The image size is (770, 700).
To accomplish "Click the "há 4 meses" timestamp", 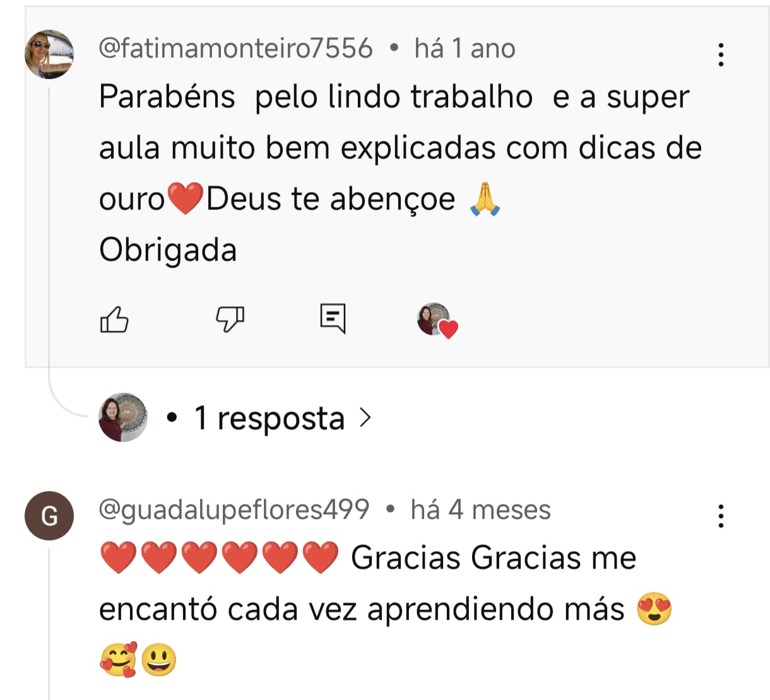I will point(480,509).
